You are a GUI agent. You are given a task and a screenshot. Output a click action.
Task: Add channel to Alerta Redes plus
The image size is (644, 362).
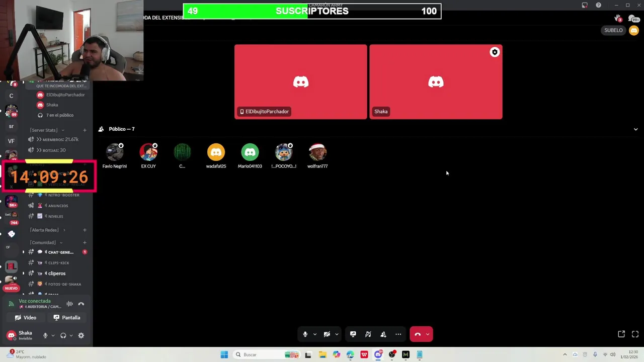(x=85, y=230)
